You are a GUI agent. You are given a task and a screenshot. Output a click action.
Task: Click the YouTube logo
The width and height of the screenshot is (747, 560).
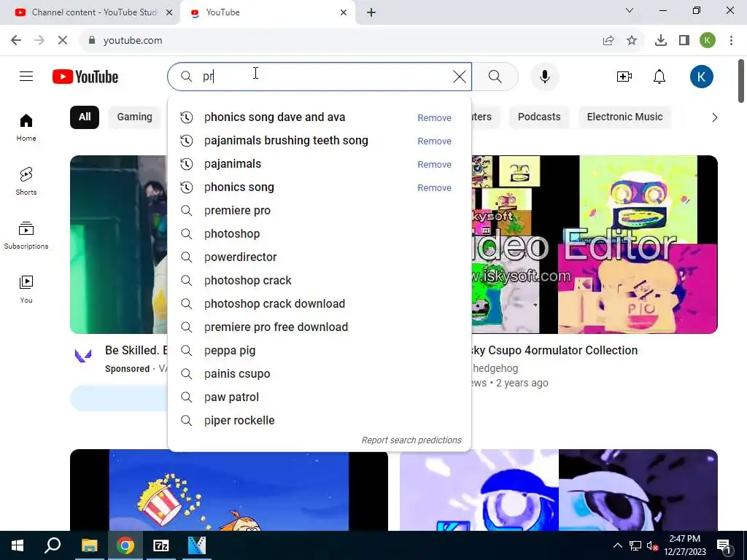click(x=85, y=77)
